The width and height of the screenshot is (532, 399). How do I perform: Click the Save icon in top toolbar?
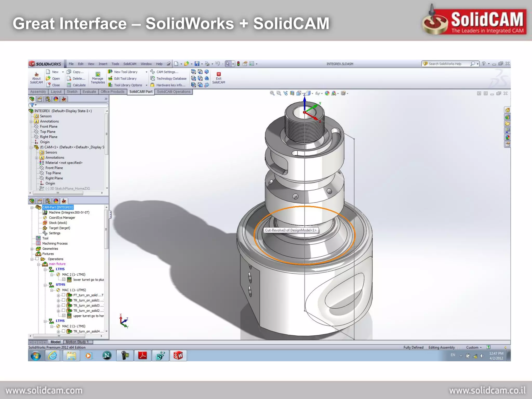(x=197, y=64)
